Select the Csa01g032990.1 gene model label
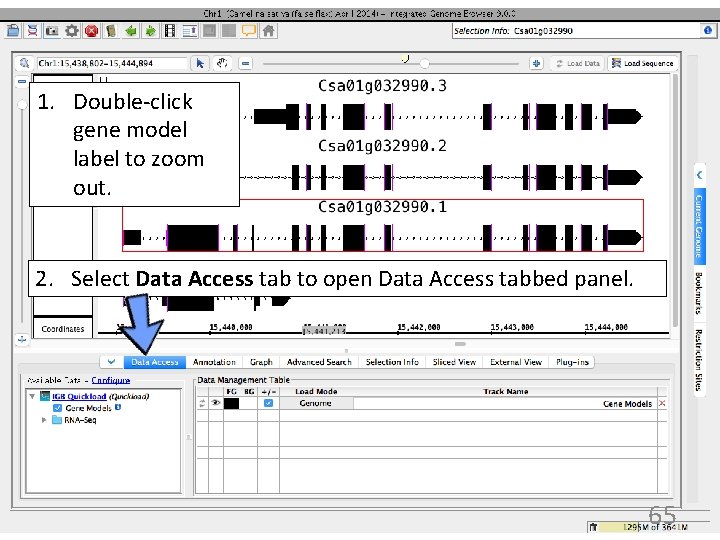This screenshot has width=720, height=540. tap(382, 207)
